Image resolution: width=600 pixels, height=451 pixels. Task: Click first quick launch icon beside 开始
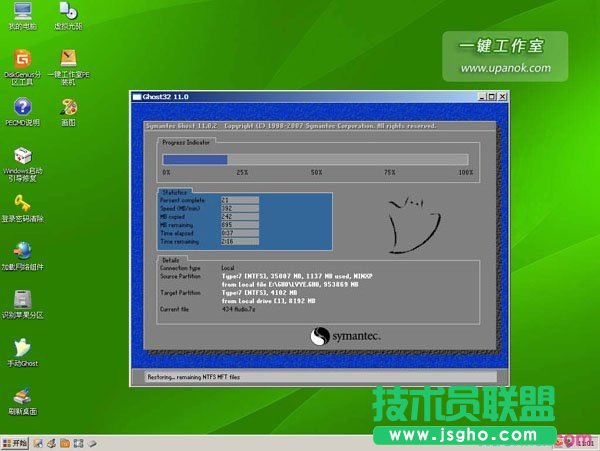38,443
